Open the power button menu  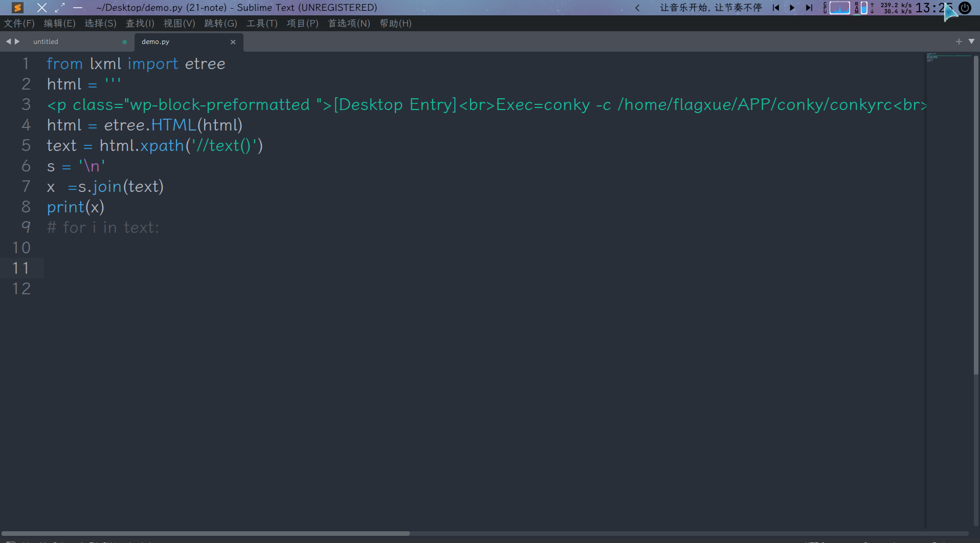(x=965, y=8)
